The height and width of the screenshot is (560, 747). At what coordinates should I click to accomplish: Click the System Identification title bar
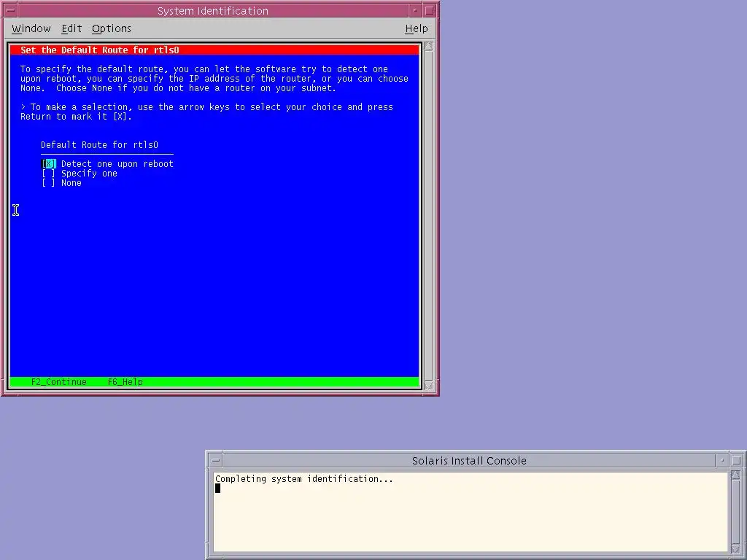pos(213,10)
